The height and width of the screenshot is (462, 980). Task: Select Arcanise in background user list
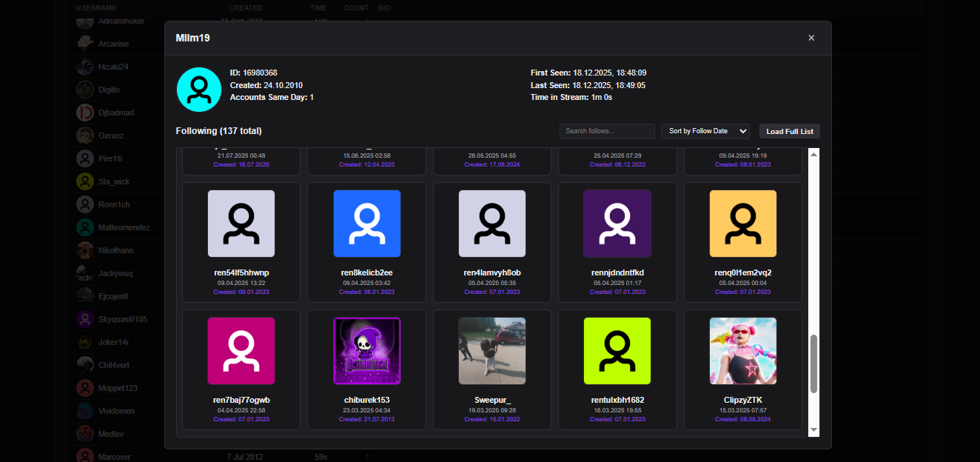[x=113, y=44]
